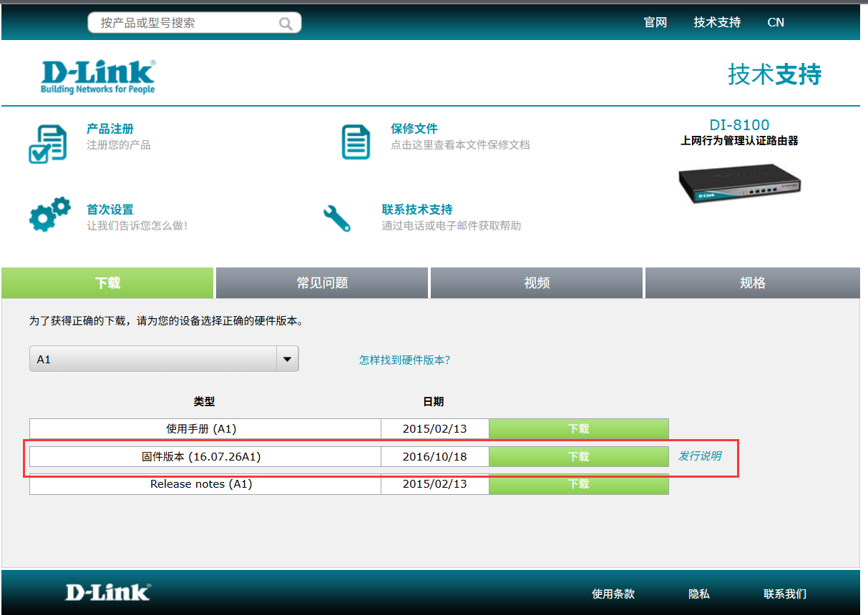Screen dimensions: 868x615
Task: Download firmware version 16.07.26A1
Action: 578,456
